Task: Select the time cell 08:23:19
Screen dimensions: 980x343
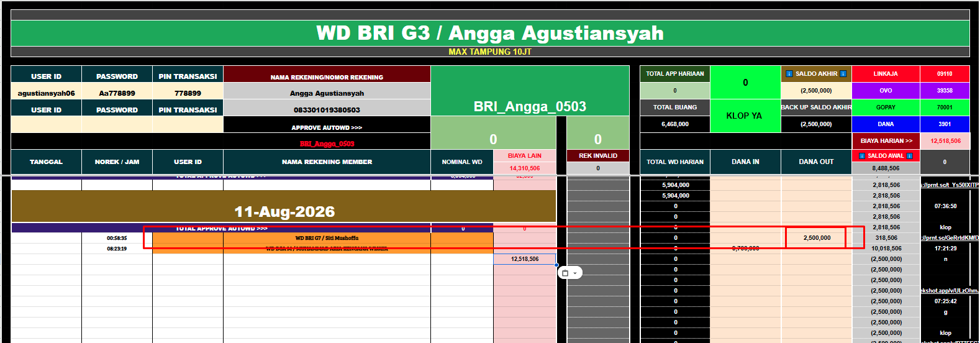Action: coord(117,249)
